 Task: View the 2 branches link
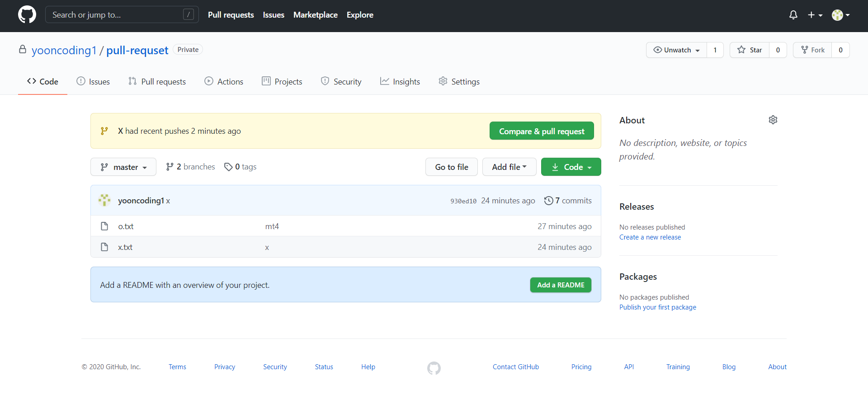pos(190,167)
